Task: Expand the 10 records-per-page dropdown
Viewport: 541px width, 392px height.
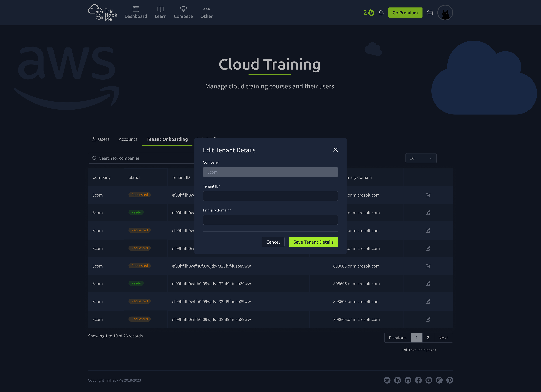Action: point(421,158)
